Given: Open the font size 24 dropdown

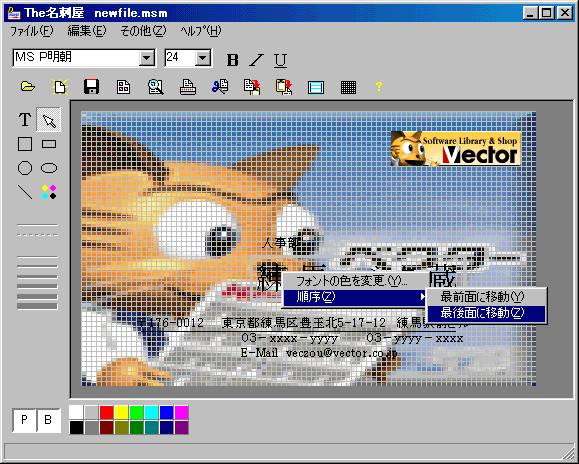Looking at the screenshot, I should (x=203, y=58).
